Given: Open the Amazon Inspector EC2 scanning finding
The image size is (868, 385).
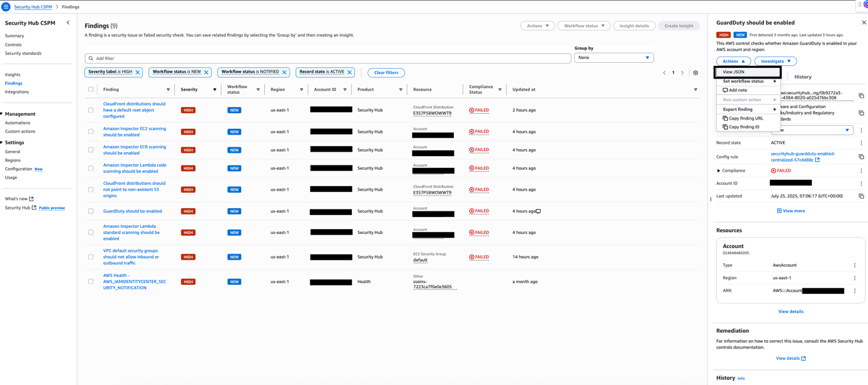Looking at the screenshot, I should click(134, 131).
